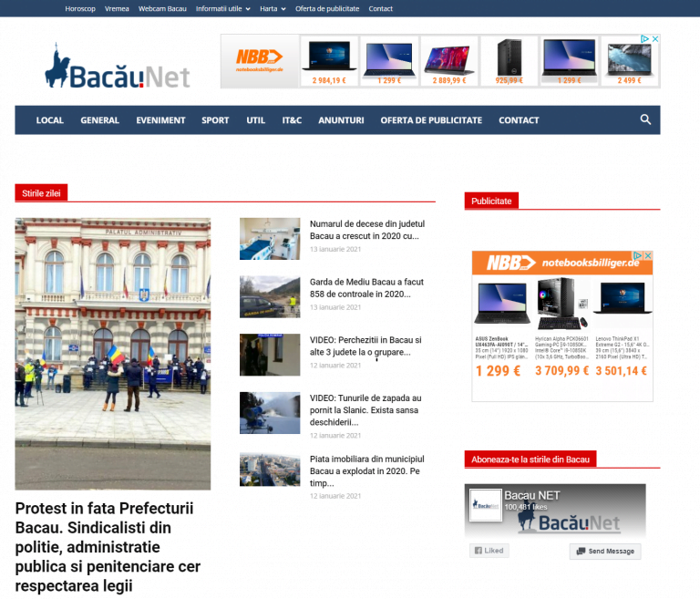Open the Bacau NET Facebook page avatar
This screenshot has width=700, height=599.
tap(485, 505)
